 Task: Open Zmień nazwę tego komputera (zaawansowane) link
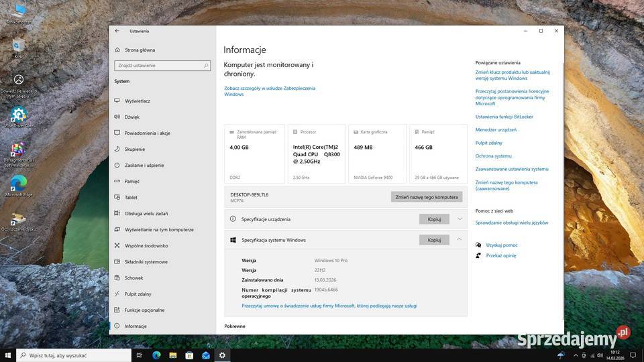pos(506,186)
